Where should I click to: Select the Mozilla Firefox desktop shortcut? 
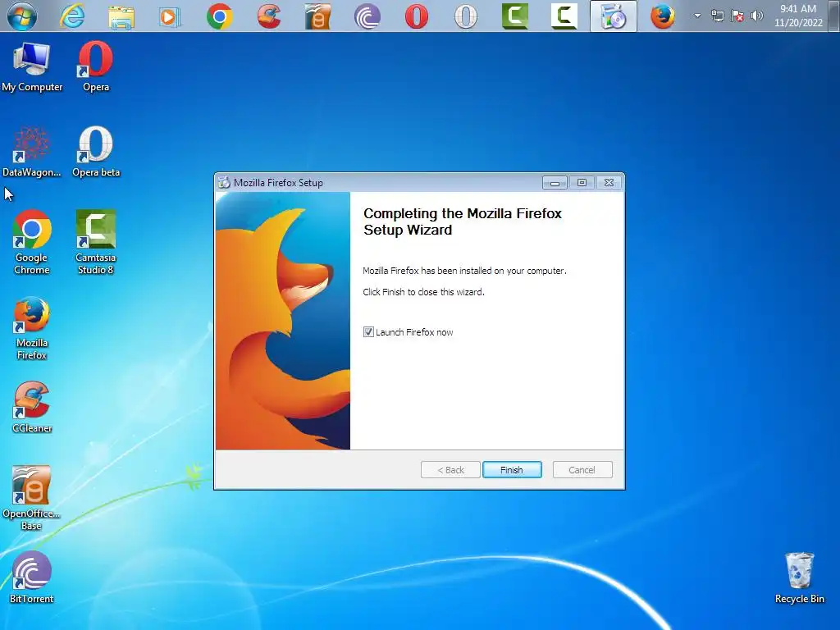click(32, 328)
